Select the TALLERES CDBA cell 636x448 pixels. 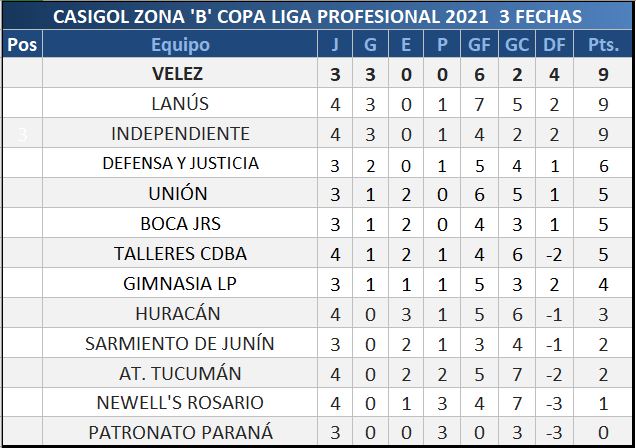coord(180,253)
